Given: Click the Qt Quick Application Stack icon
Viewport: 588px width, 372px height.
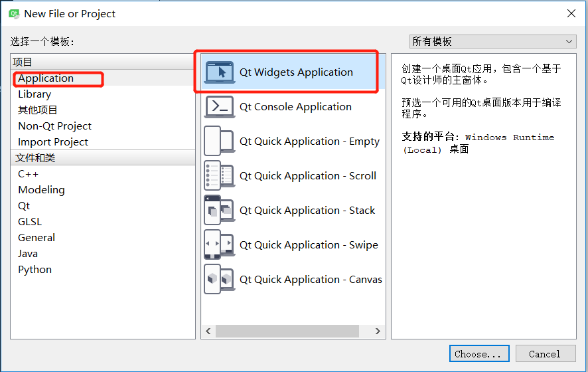Looking at the screenshot, I should [220, 210].
